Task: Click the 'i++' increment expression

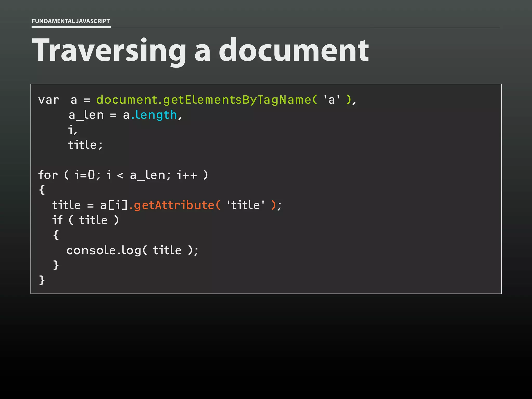Action: click(x=187, y=175)
